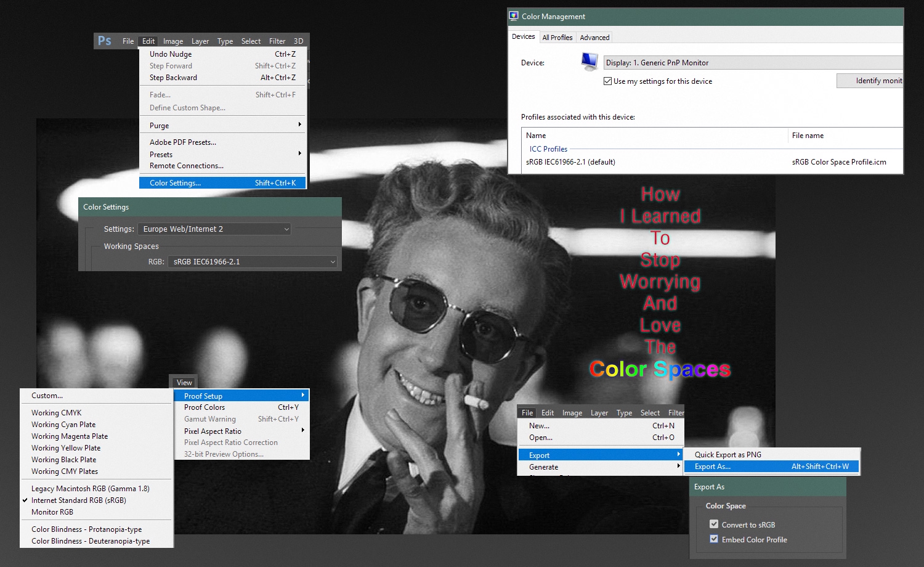Viewport: 924px width, 567px height.
Task: Switch to the Advanced tab
Action: 594,38
